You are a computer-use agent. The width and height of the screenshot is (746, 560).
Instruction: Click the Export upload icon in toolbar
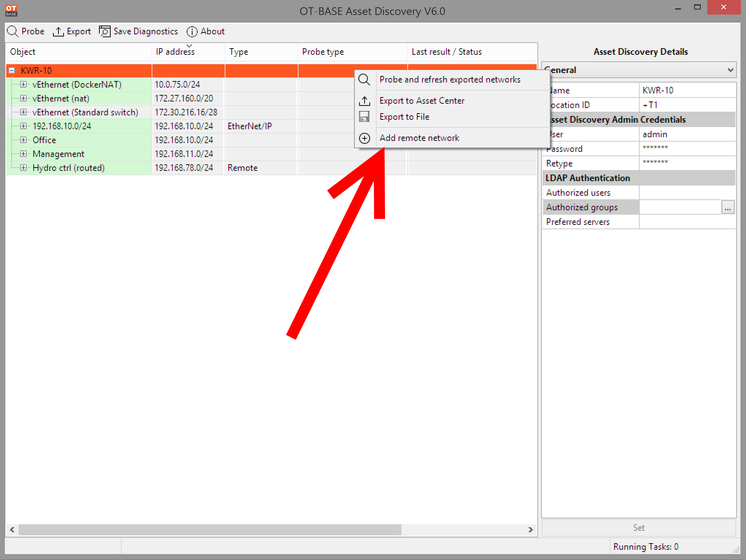click(58, 32)
